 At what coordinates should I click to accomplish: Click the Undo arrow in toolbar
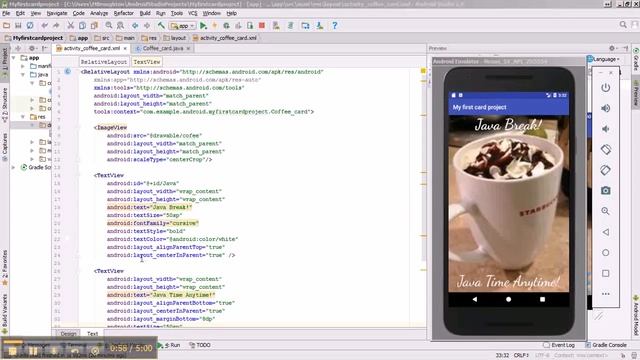click(44, 25)
